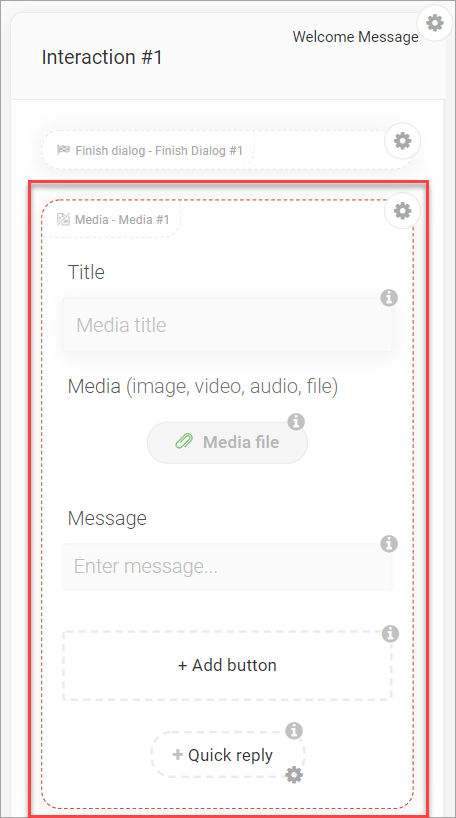Open the Quick reply settings gear

pos(294,775)
